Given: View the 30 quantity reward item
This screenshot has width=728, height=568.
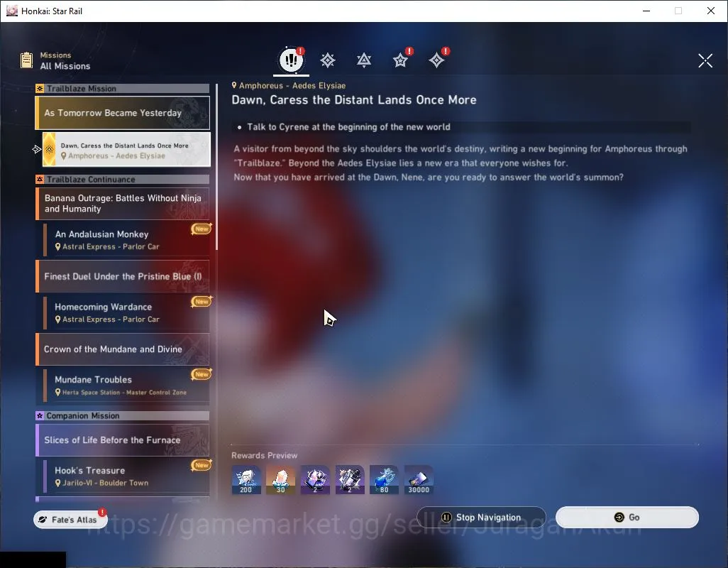Looking at the screenshot, I should click(x=280, y=480).
